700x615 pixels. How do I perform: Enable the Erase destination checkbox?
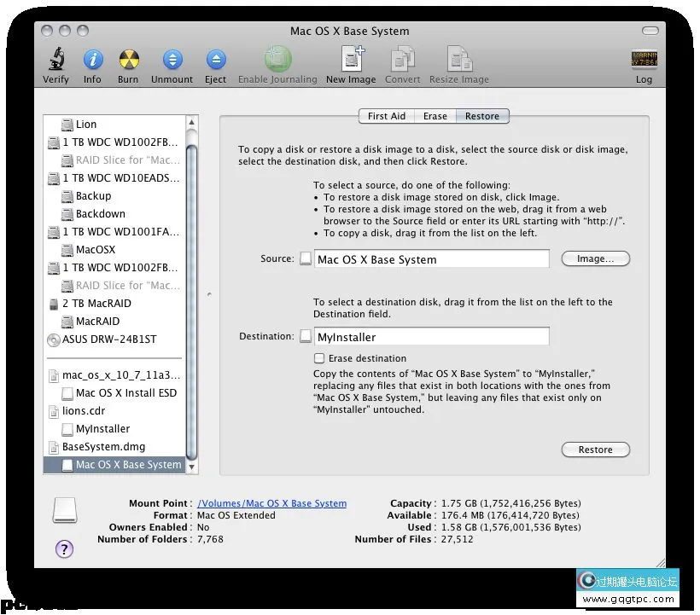[320, 359]
